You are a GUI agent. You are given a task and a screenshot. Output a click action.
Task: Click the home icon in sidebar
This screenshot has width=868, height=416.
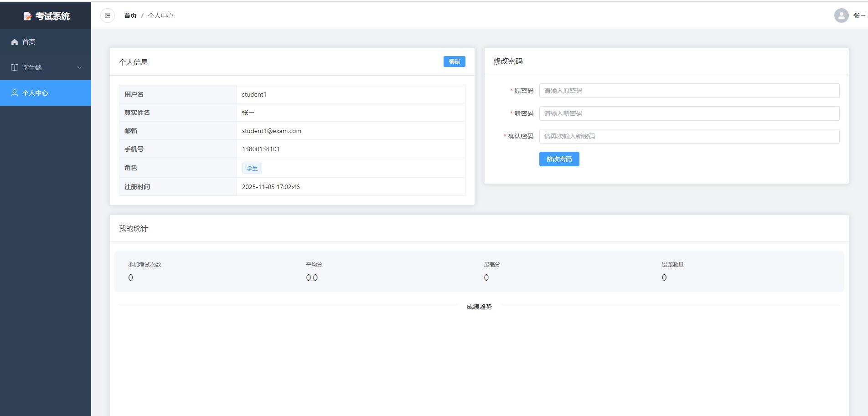click(x=15, y=42)
